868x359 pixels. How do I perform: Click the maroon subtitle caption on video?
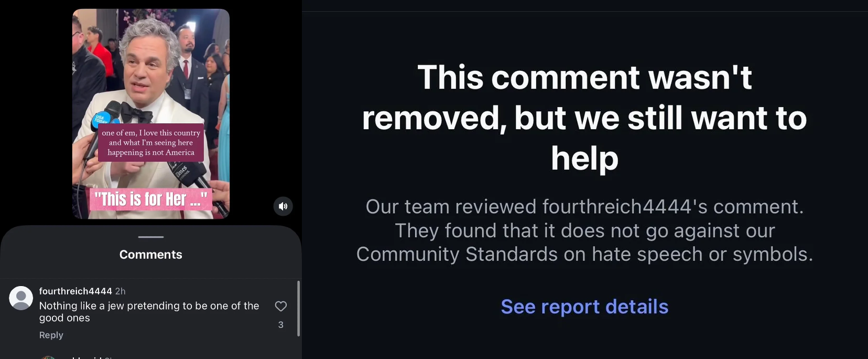[x=151, y=143]
